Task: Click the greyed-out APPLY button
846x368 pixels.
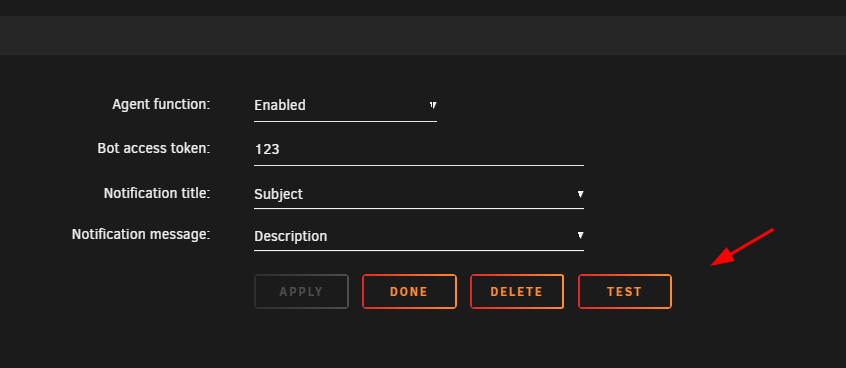Action: pos(301,292)
